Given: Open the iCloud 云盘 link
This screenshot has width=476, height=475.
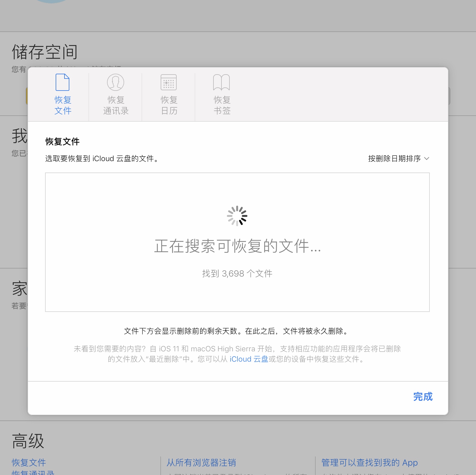Looking at the screenshot, I should point(249,359).
